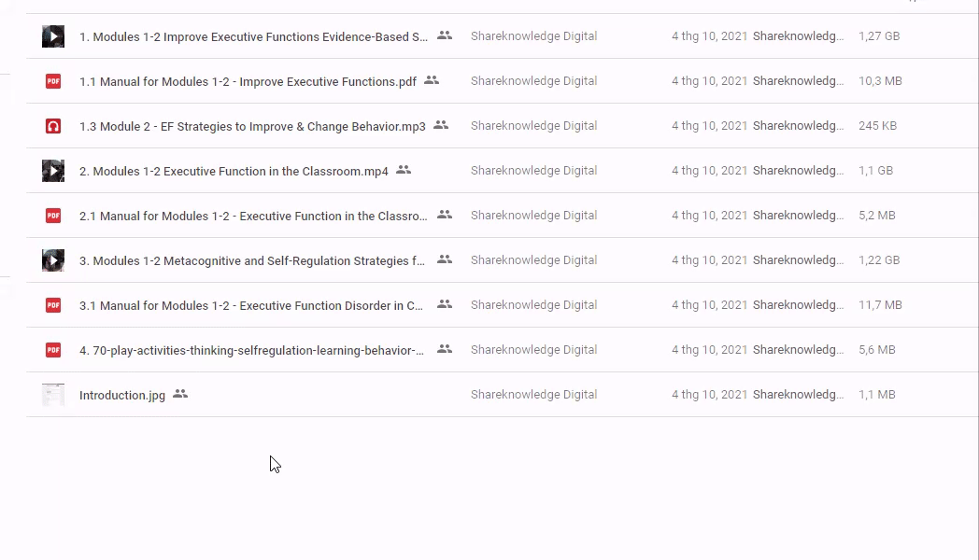Click PDF icon for 1.1 Manual file
The image size is (979, 560).
[x=53, y=81]
